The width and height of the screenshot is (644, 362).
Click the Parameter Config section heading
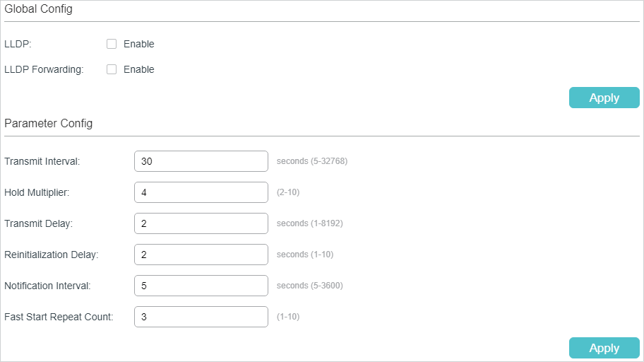point(49,124)
